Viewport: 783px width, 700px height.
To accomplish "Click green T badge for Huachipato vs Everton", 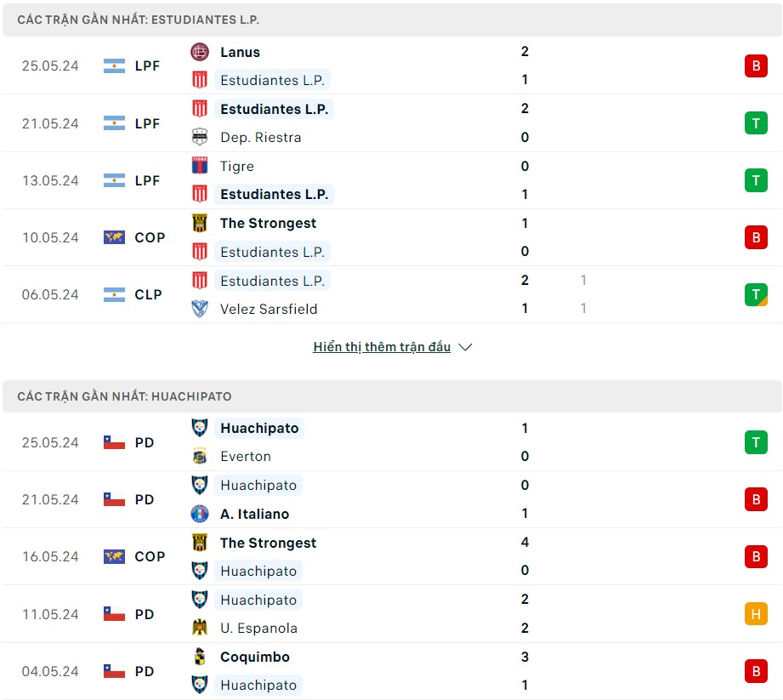I will click(x=755, y=442).
